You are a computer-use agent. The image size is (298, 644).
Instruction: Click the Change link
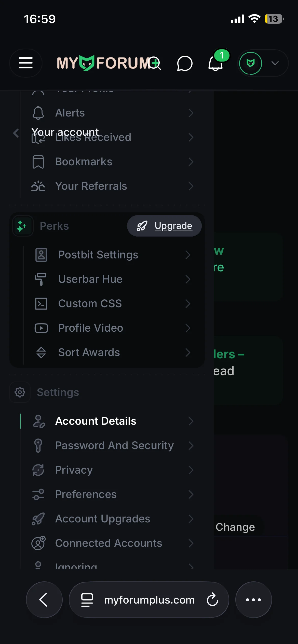(235, 527)
